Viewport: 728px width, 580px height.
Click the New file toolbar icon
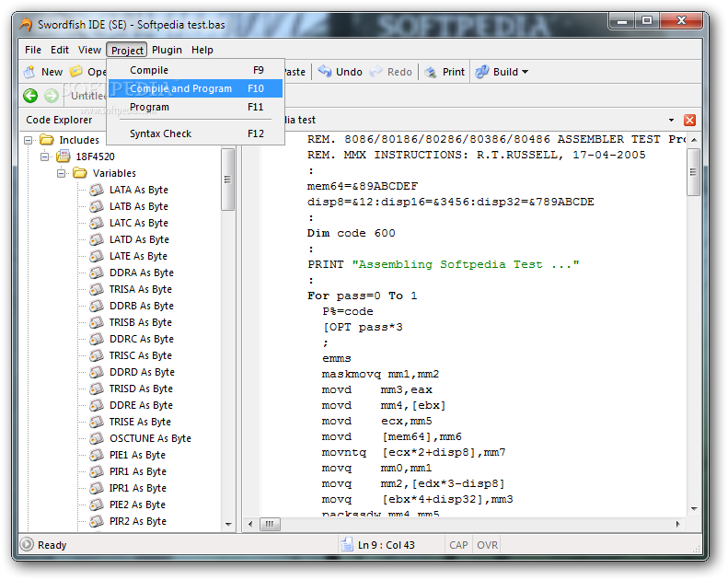click(x=29, y=72)
